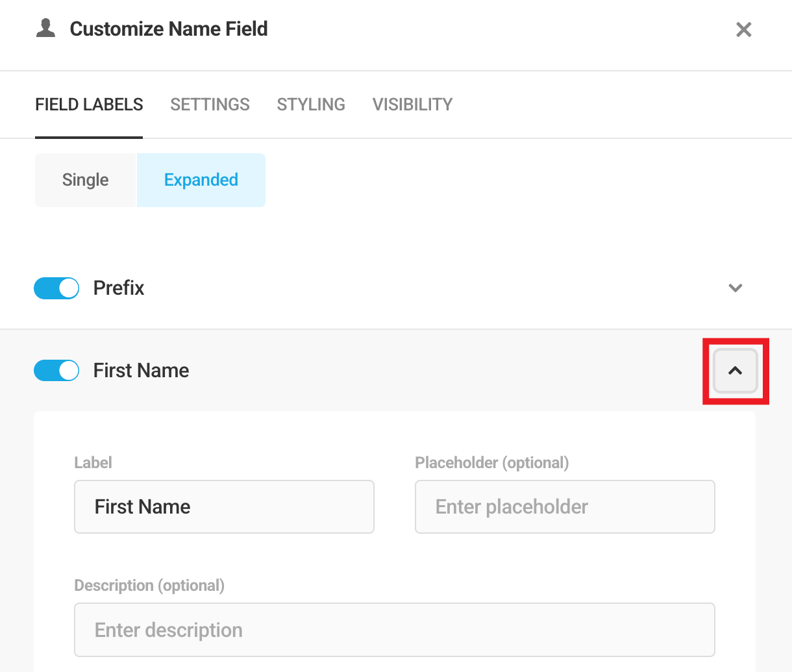Switch to the SETTINGS tab
Viewport: 792px width, 672px height.
pos(210,104)
